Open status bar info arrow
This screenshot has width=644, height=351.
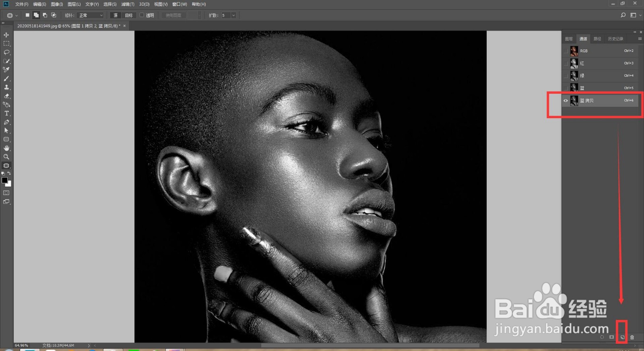tap(89, 345)
